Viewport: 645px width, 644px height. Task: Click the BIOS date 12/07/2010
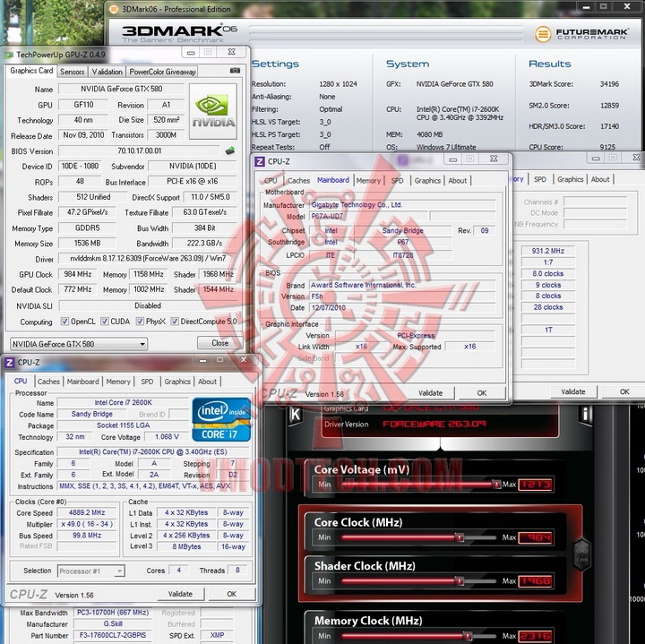tap(328, 307)
